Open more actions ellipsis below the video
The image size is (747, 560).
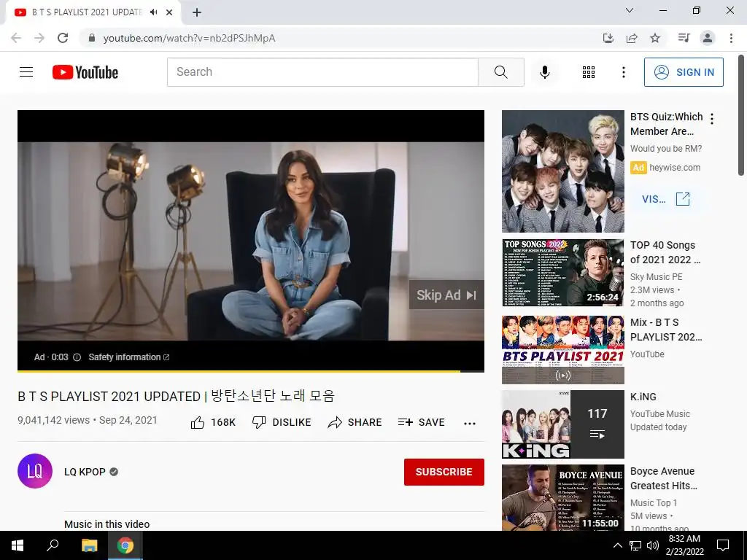click(x=470, y=424)
